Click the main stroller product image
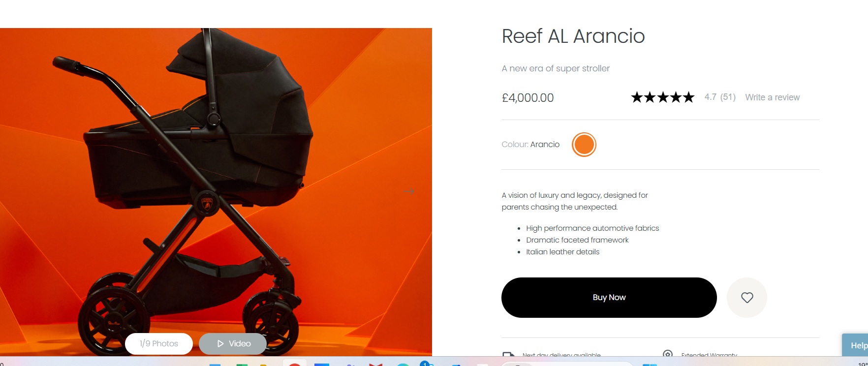 pyautogui.click(x=216, y=192)
